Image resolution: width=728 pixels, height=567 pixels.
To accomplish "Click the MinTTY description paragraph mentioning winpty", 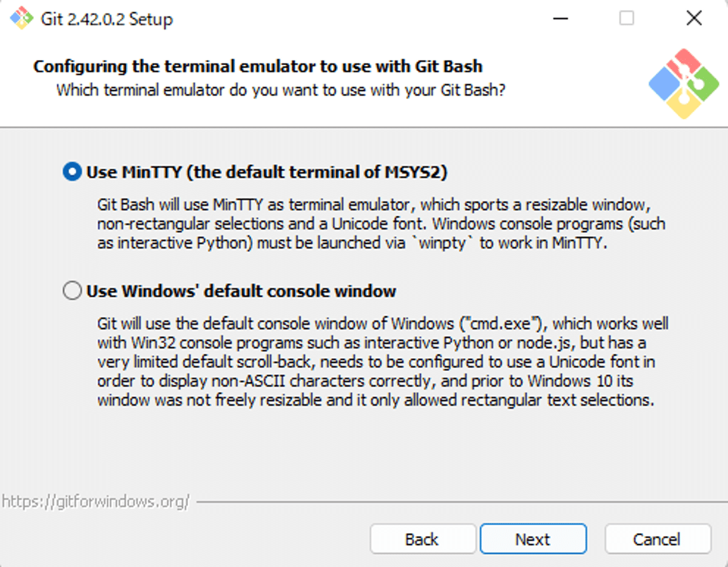I will pyautogui.click(x=381, y=224).
